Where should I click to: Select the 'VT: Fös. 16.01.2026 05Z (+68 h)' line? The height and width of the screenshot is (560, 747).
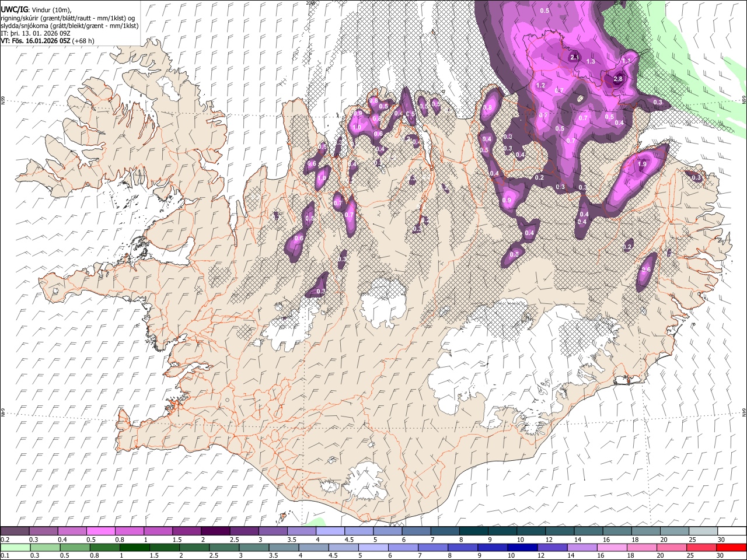click(47, 41)
